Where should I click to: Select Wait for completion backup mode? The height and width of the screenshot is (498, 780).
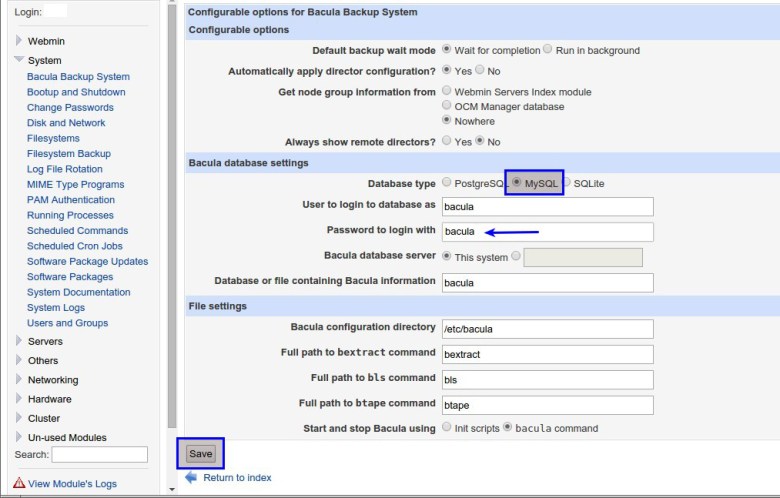pyautogui.click(x=446, y=49)
